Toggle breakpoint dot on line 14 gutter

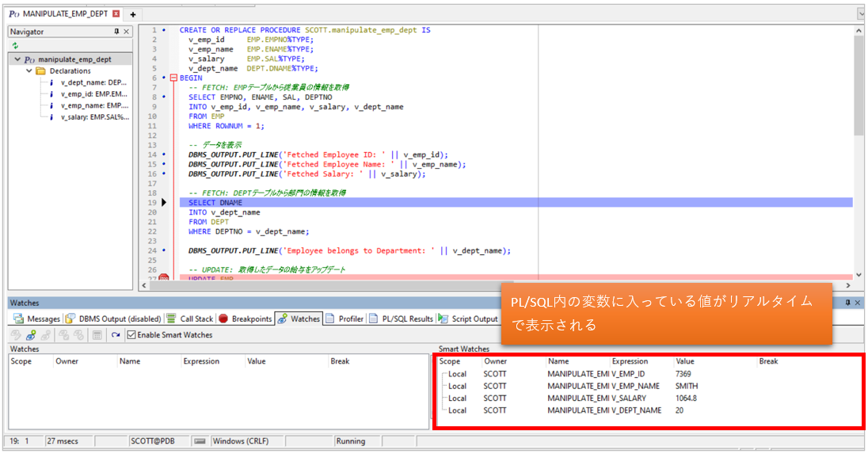(x=164, y=155)
